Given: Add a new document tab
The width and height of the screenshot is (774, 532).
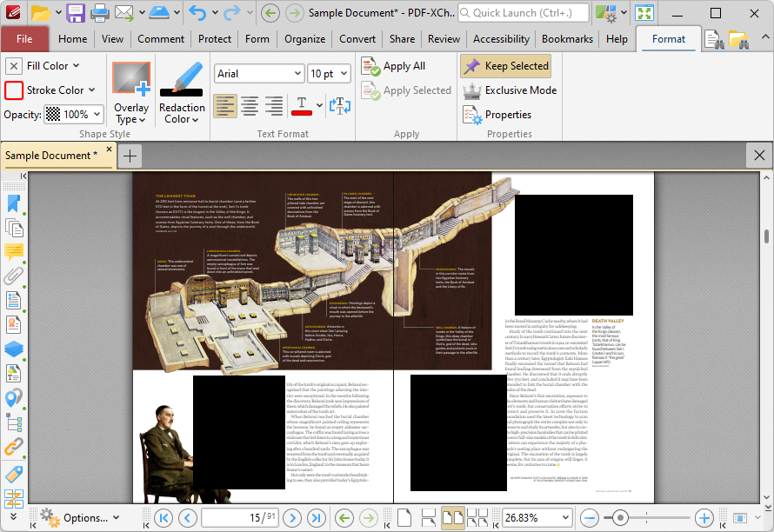Looking at the screenshot, I should tap(130, 156).
